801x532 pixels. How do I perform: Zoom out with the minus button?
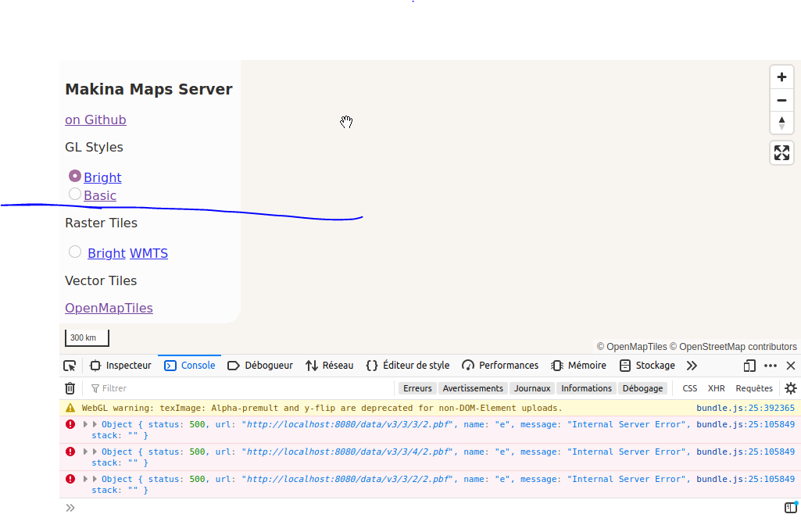click(x=781, y=100)
